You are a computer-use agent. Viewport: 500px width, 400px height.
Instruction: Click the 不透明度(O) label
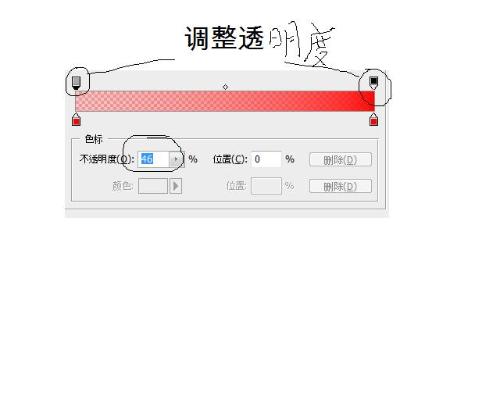[x=107, y=159]
